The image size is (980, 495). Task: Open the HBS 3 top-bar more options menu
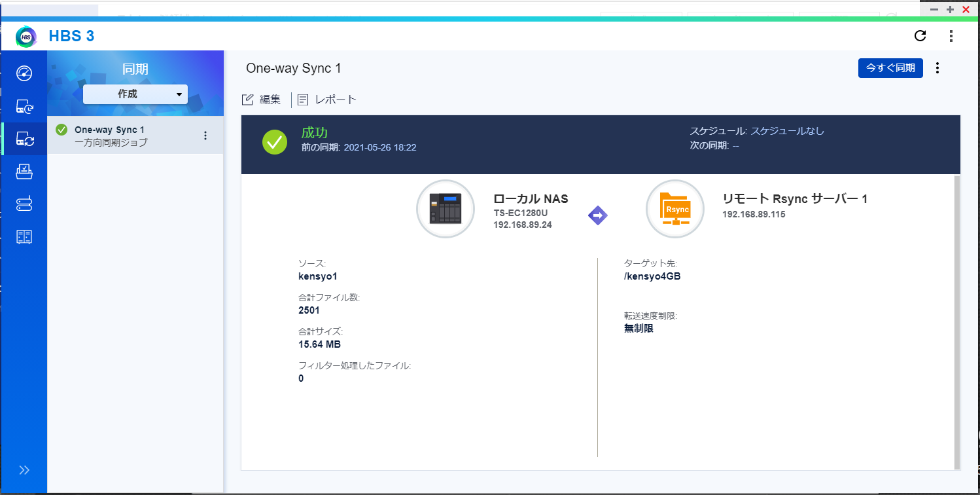coord(951,36)
